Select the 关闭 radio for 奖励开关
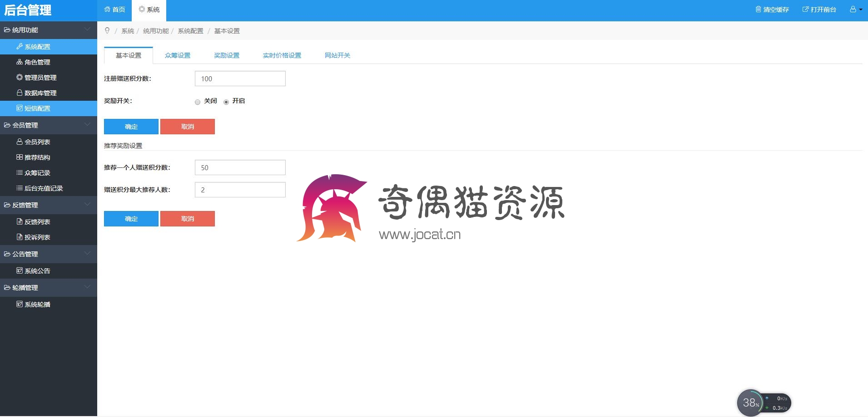 point(198,102)
